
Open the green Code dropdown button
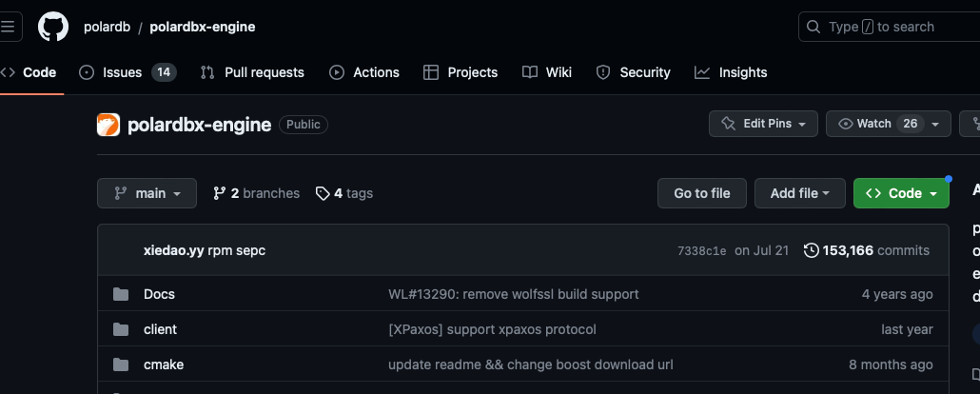pos(901,193)
